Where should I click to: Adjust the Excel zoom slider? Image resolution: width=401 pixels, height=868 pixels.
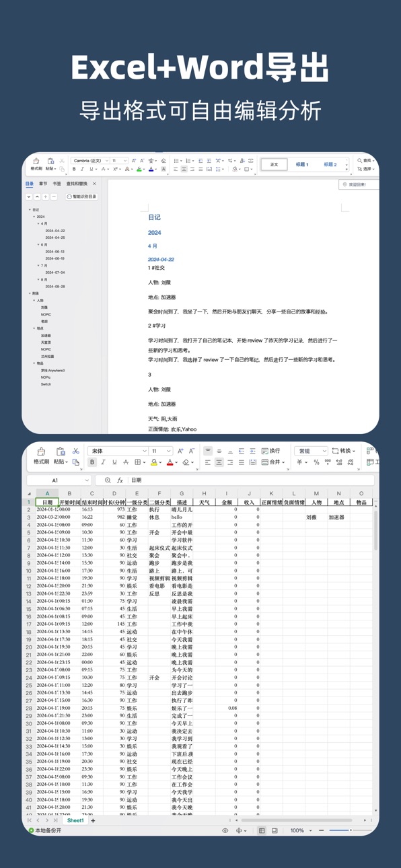point(349,830)
